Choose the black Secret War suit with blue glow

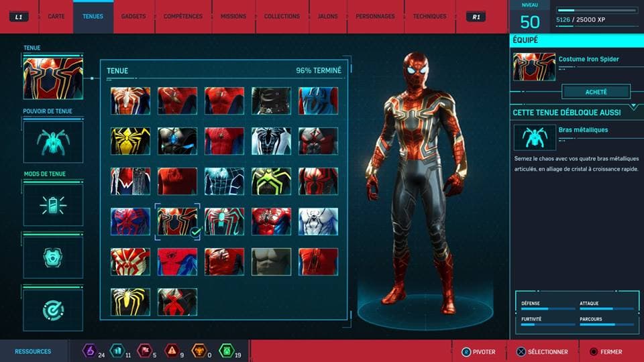coord(177,141)
